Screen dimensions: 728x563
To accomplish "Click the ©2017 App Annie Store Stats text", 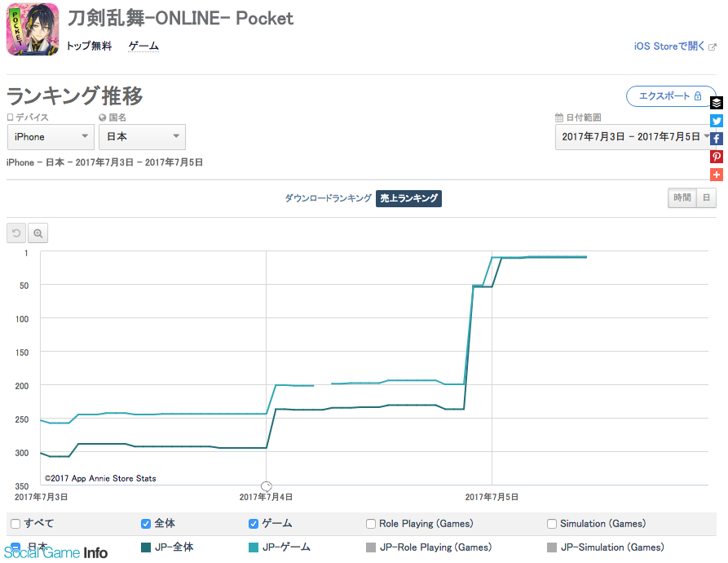I will 100,478.
